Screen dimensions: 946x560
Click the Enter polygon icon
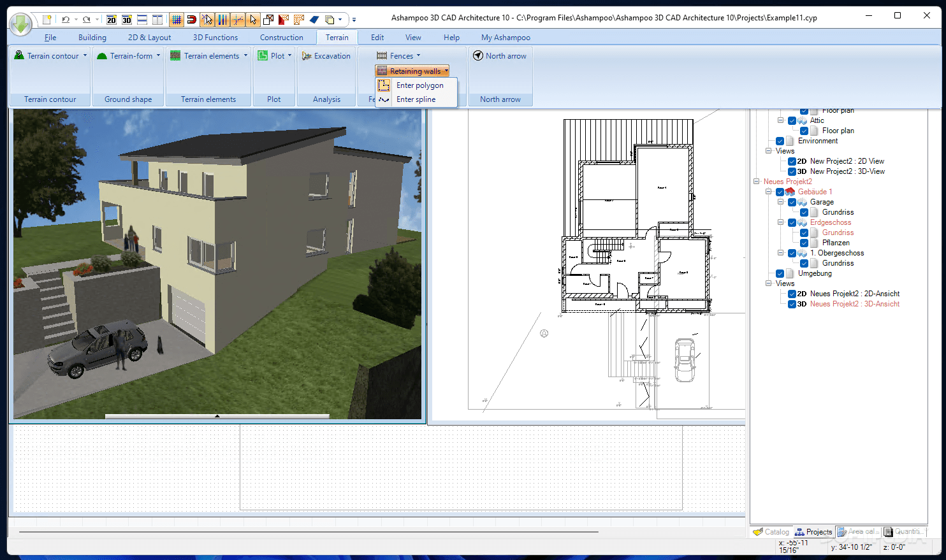click(384, 85)
